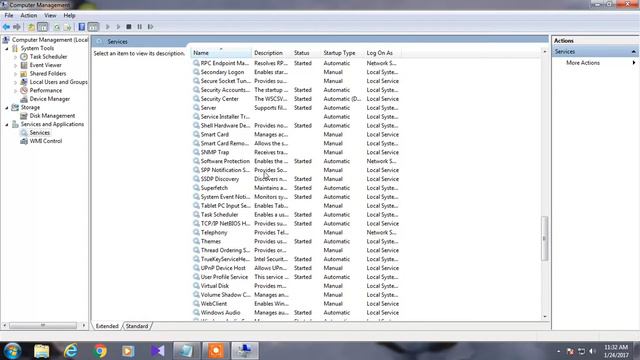Screen dimensions: 640x360
Task: Expand the Local Users and Groups node
Action: click(x=16, y=82)
